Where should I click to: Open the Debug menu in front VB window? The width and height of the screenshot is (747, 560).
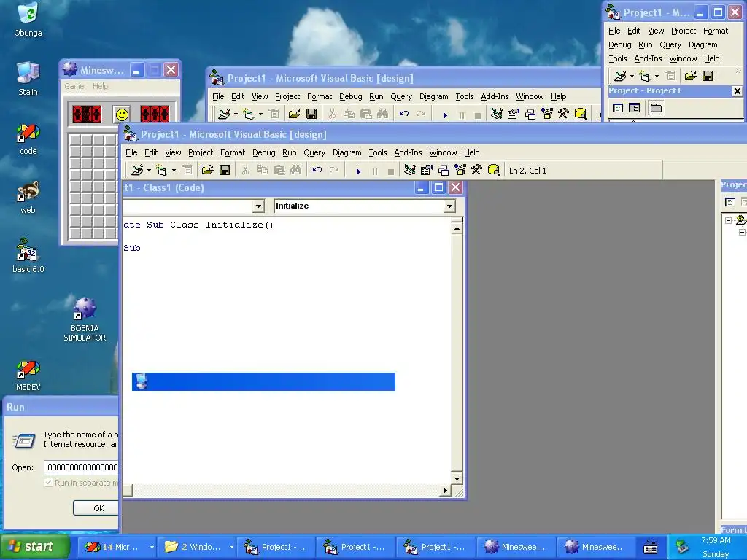click(264, 152)
